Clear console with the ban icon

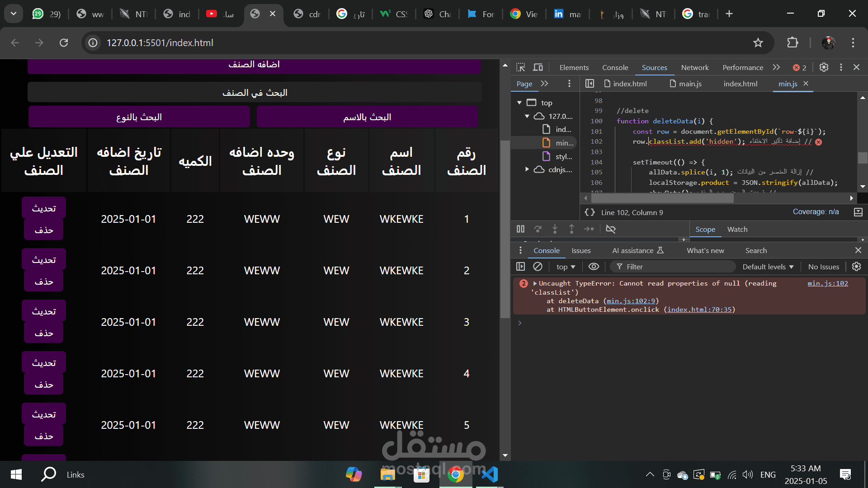tap(538, 267)
